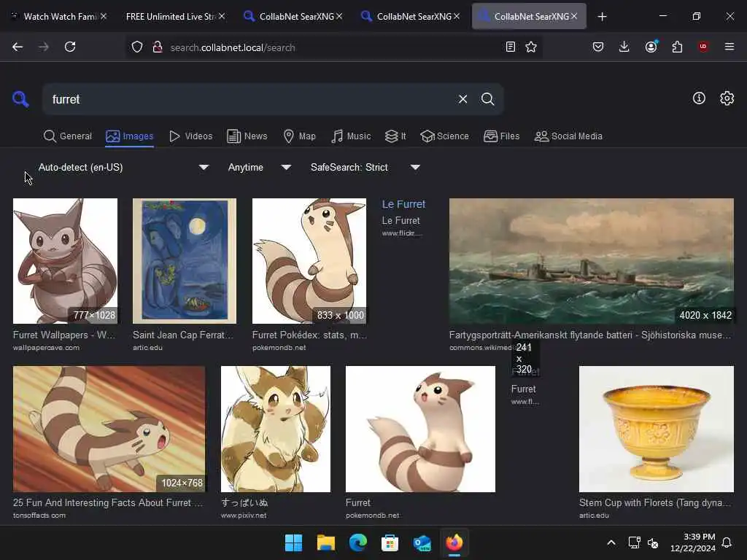Switch to Videos category
Screen dimensions: 747x560
(x=191, y=136)
